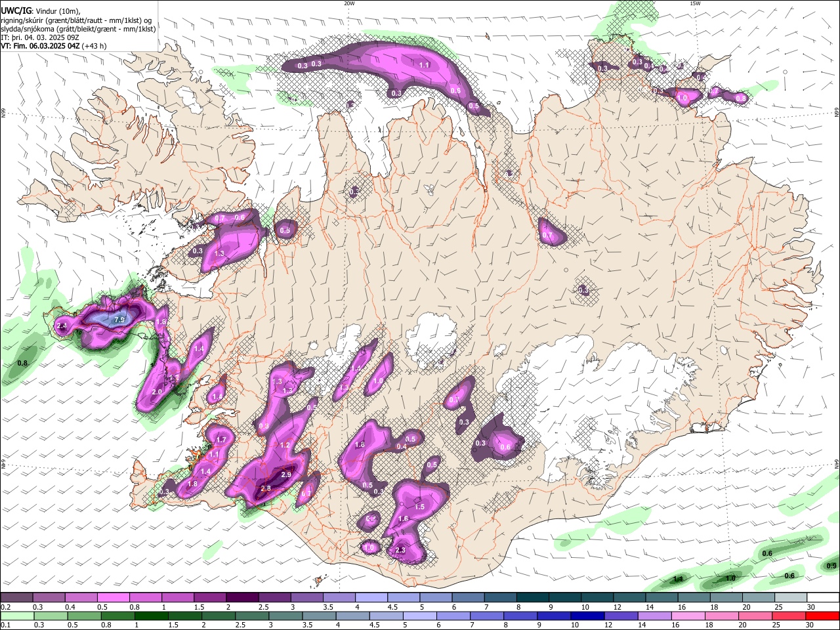Image resolution: width=840 pixels, height=630 pixels.
Task: Click the '30' tick label on the lower scale
Action: point(811,625)
